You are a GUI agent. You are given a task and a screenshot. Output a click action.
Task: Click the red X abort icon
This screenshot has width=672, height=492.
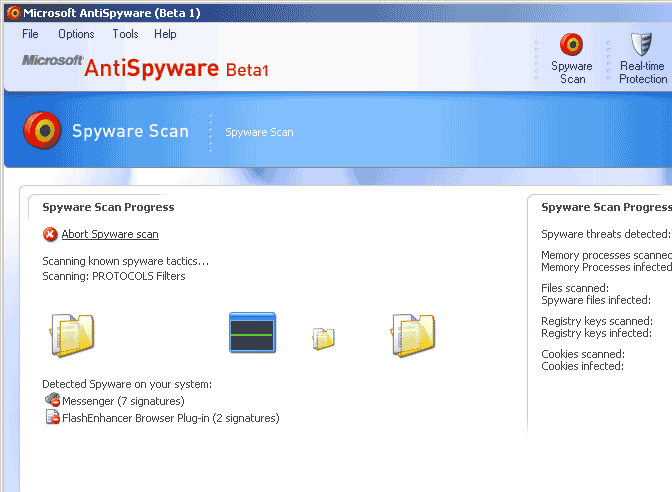click(x=50, y=234)
